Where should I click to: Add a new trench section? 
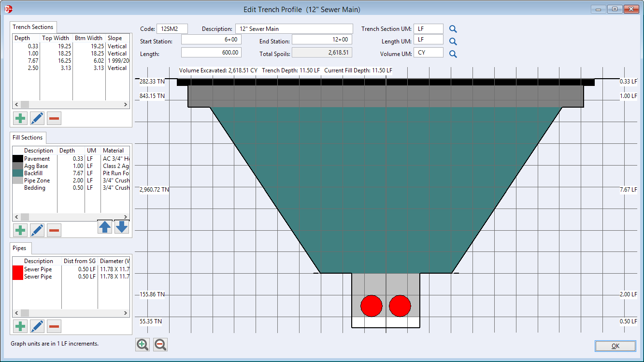pos(20,118)
